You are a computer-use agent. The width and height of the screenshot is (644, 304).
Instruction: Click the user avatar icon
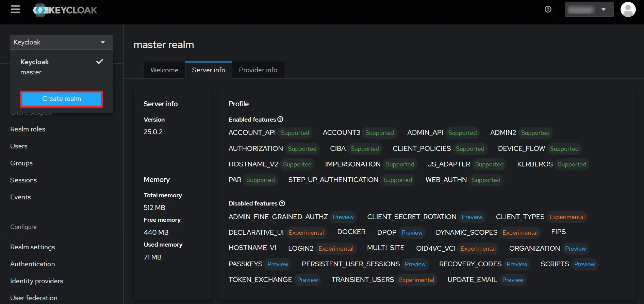point(628,10)
